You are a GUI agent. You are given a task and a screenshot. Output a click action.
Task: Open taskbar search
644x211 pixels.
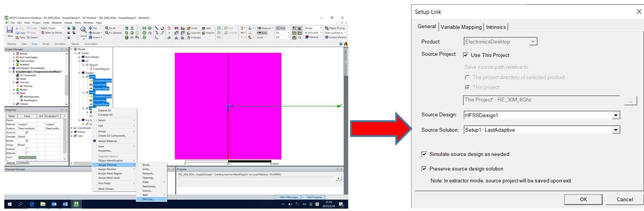(x=20, y=204)
